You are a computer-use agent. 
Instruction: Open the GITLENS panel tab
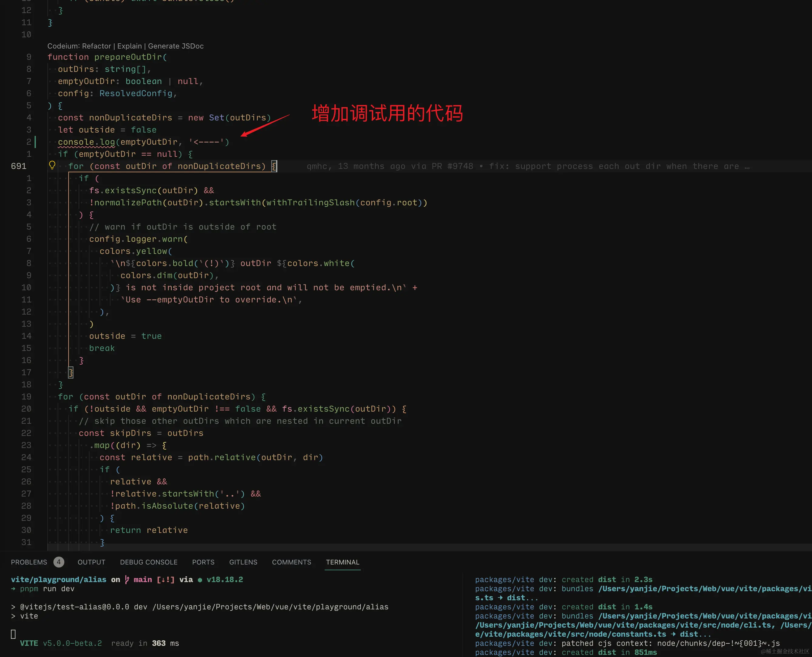pos(243,562)
